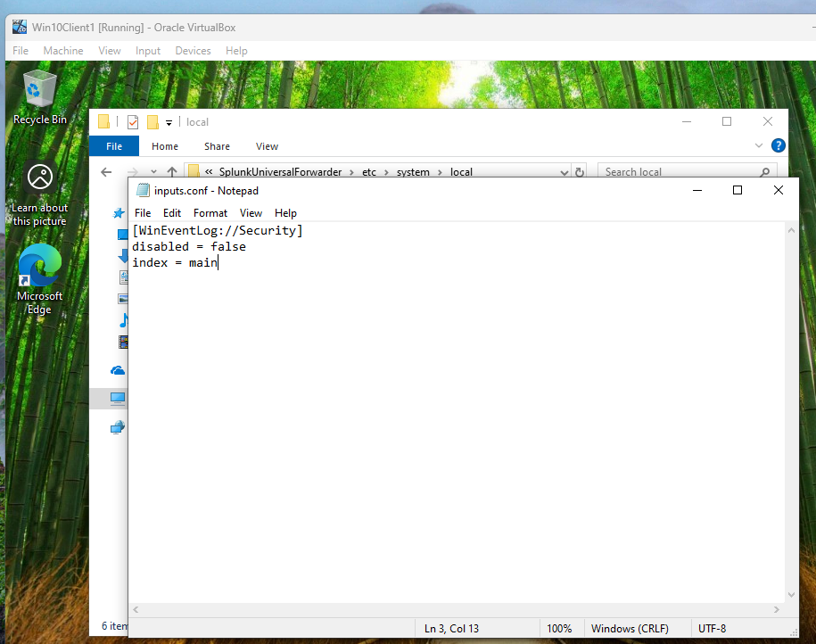Click Notepad's vertical scrollbar down arrow
The image size is (816, 644).
pyautogui.click(x=791, y=595)
